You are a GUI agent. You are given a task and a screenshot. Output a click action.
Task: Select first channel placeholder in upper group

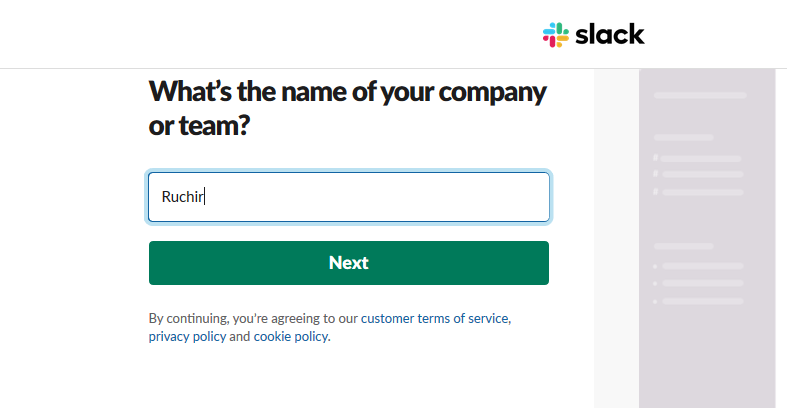(701, 158)
